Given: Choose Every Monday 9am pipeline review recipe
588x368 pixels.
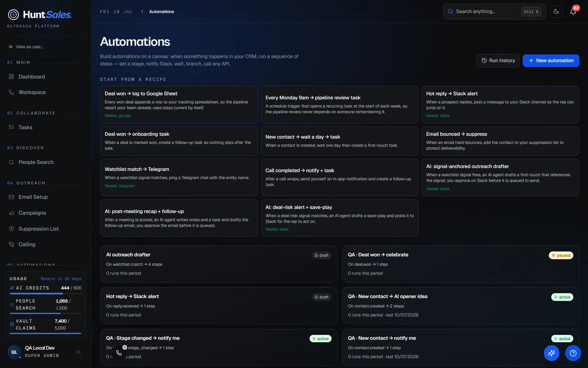Looking at the screenshot, I should [x=340, y=105].
